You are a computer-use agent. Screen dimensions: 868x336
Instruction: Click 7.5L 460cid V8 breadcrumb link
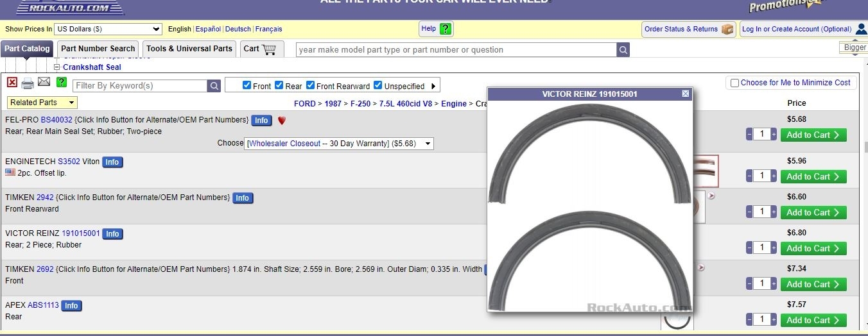tap(406, 104)
